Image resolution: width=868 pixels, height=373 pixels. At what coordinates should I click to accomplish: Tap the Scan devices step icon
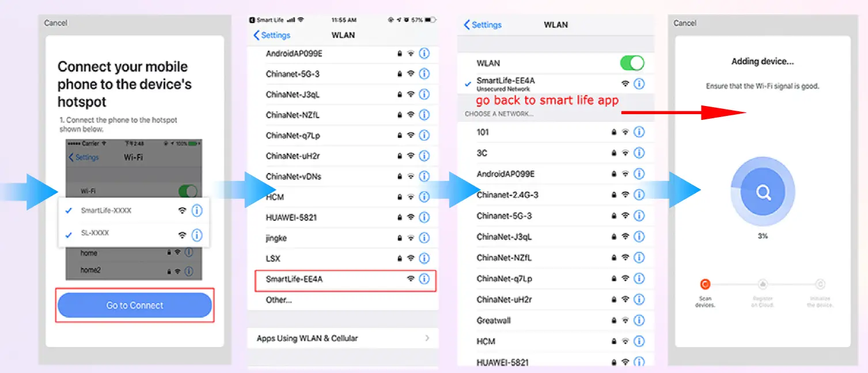(x=704, y=284)
